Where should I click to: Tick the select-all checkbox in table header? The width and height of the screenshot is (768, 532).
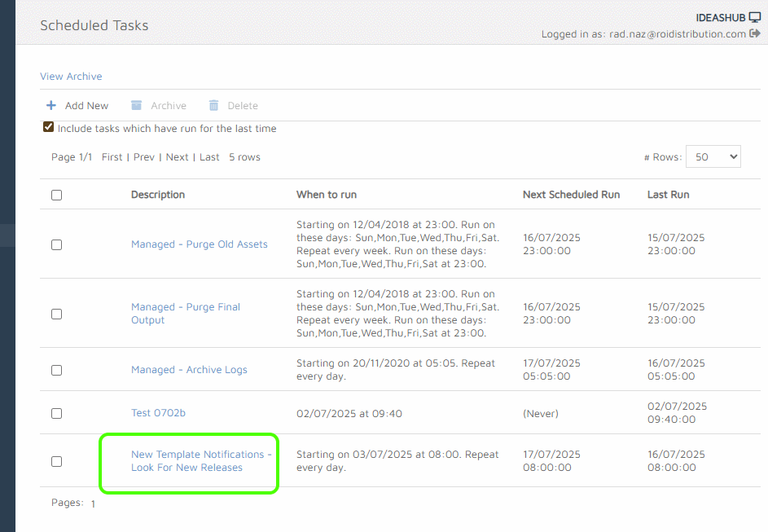point(56,195)
